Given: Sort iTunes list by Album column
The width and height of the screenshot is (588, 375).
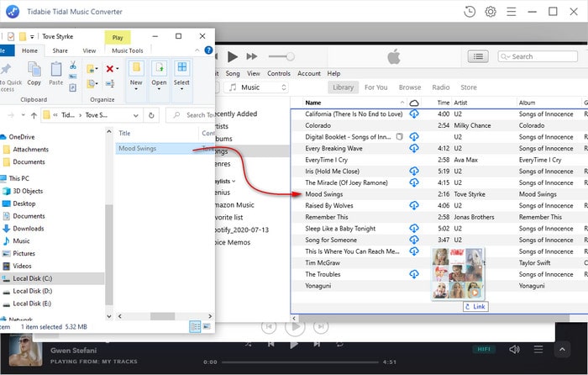Looking at the screenshot, I should [527, 103].
